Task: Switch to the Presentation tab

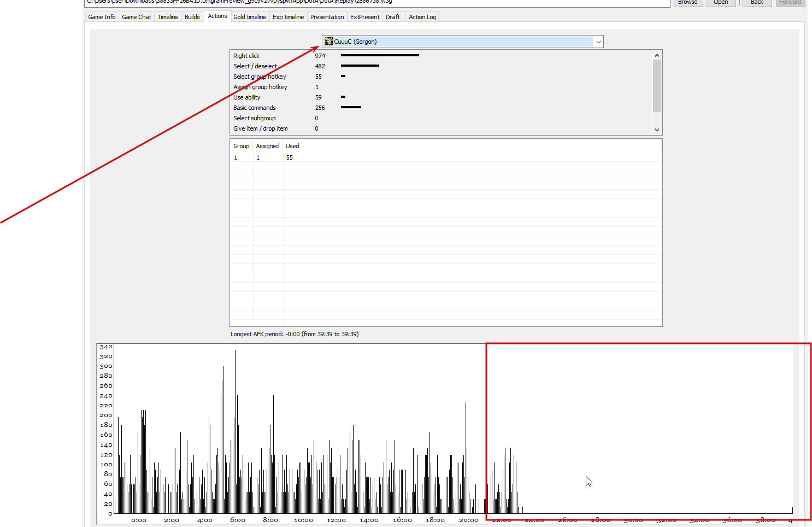Action: 327,17
